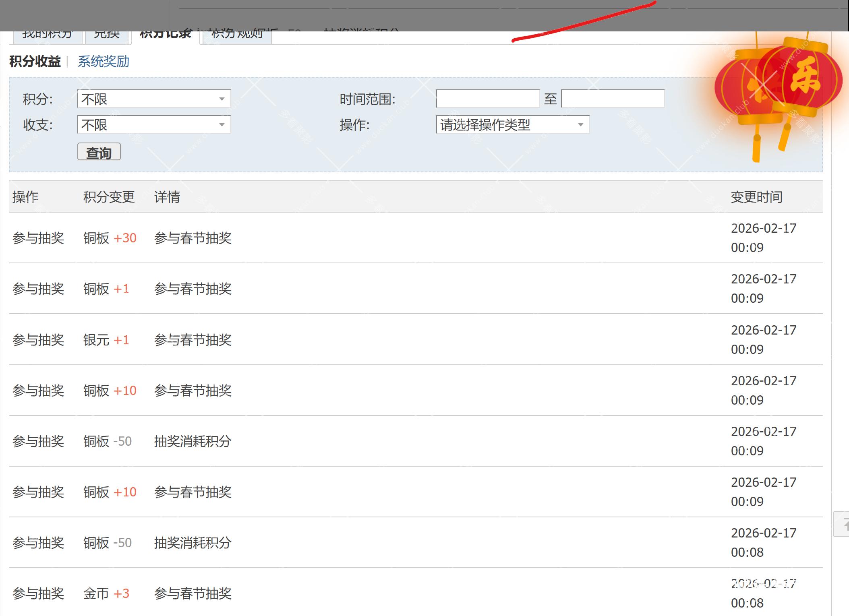Click the 铜板 +30 record row
The image size is (849, 616).
(x=110, y=238)
